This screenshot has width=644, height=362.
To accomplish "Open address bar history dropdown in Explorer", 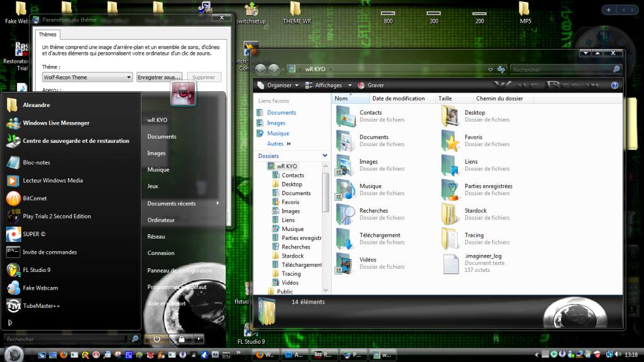I will pos(491,69).
